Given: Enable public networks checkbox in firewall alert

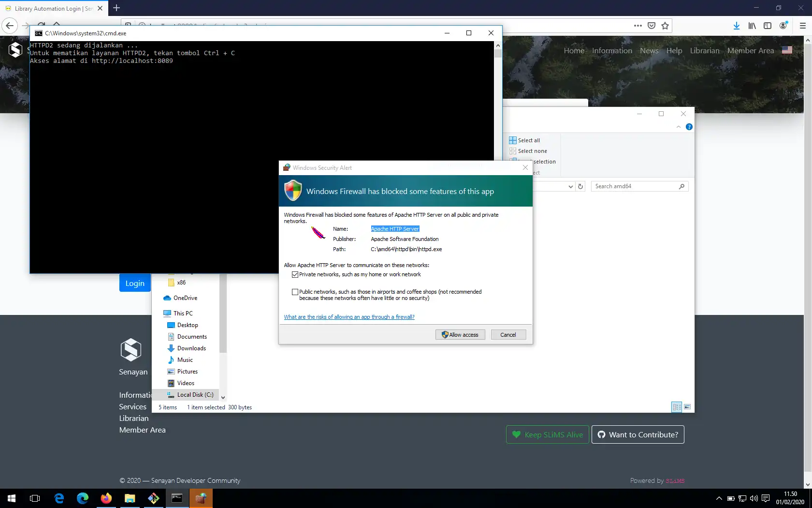Looking at the screenshot, I should pos(295,292).
